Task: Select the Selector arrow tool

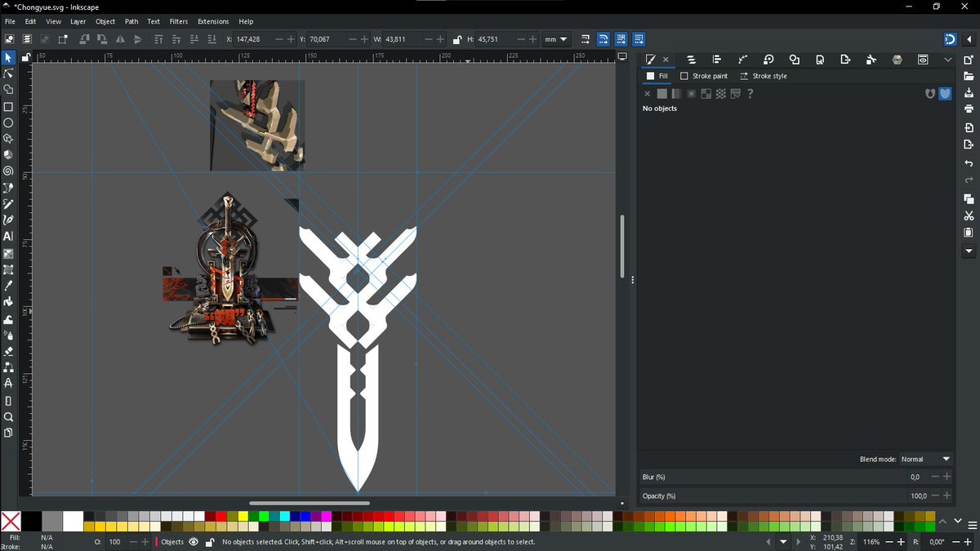Action: click(8, 58)
